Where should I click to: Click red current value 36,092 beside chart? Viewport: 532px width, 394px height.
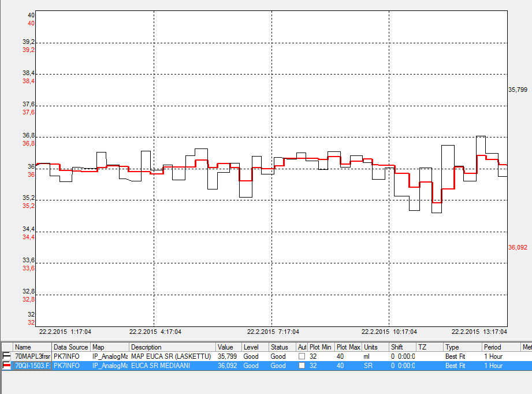(518, 247)
